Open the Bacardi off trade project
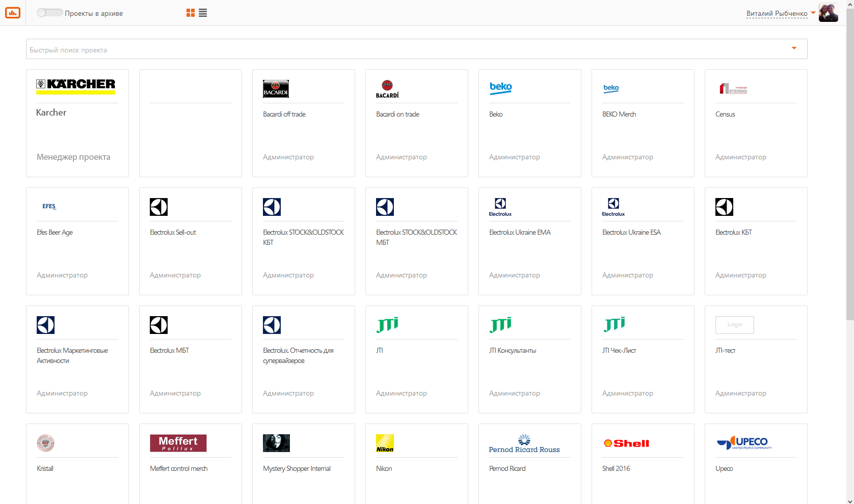Image resolution: width=854 pixels, height=504 pixels. pyautogui.click(x=284, y=114)
